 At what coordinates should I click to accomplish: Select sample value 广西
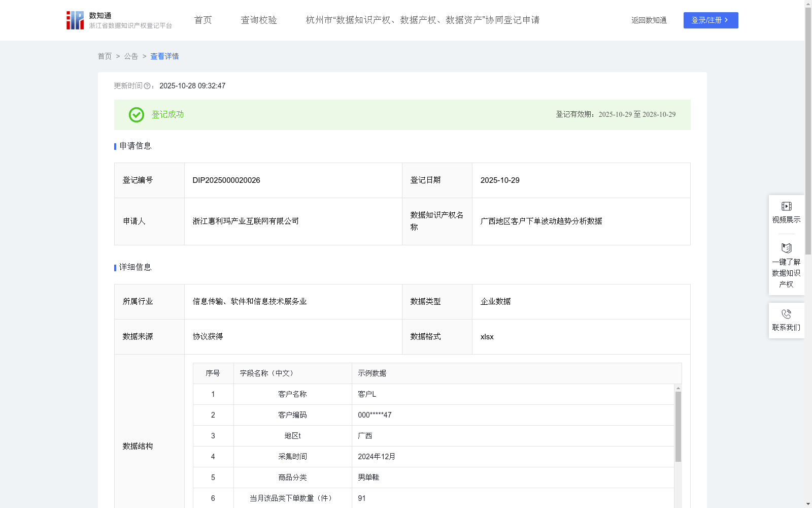pyautogui.click(x=365, y=436)
